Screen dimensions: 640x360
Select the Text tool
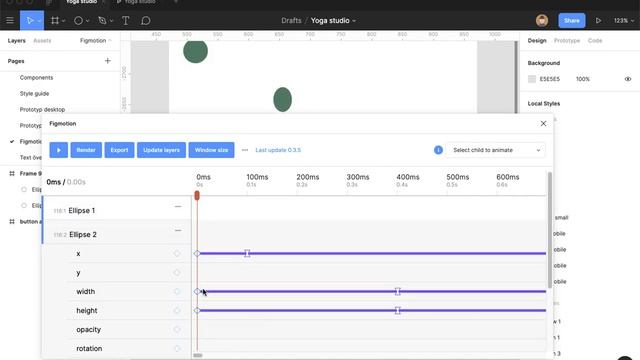click(125, 20)
